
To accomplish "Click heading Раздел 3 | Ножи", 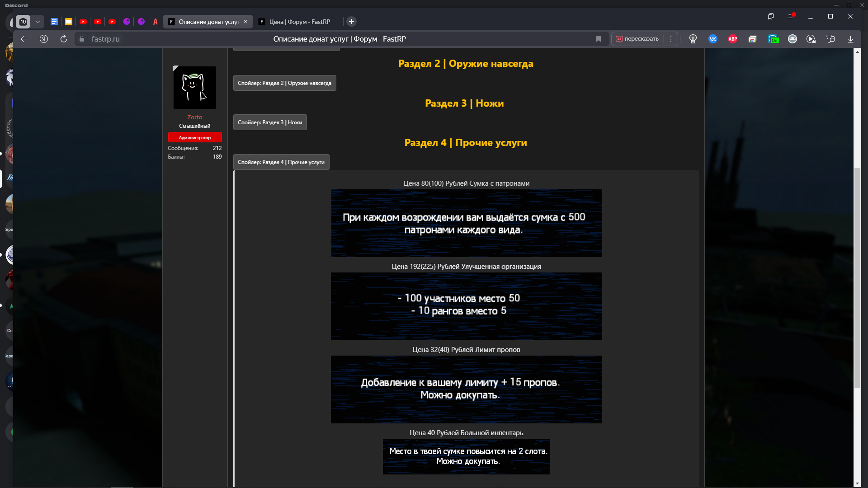I will 464,103.
